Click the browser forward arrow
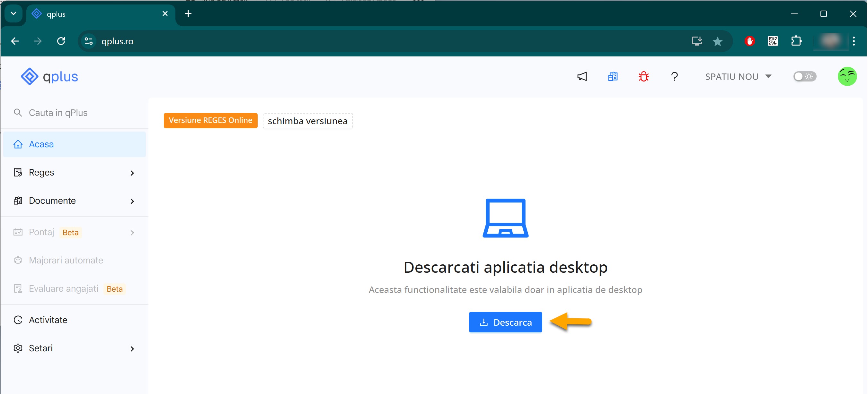Viewport: 868px width, 394px height. (38, 41)
